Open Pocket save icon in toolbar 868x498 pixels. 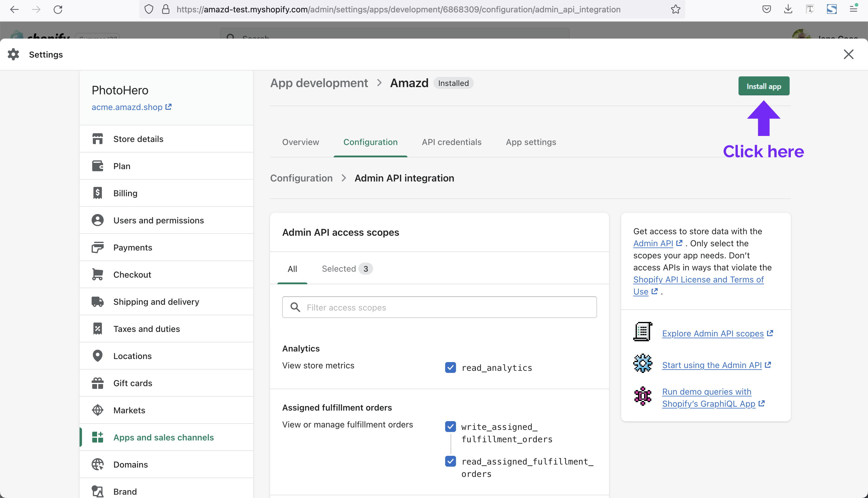[x=766, y=9]
